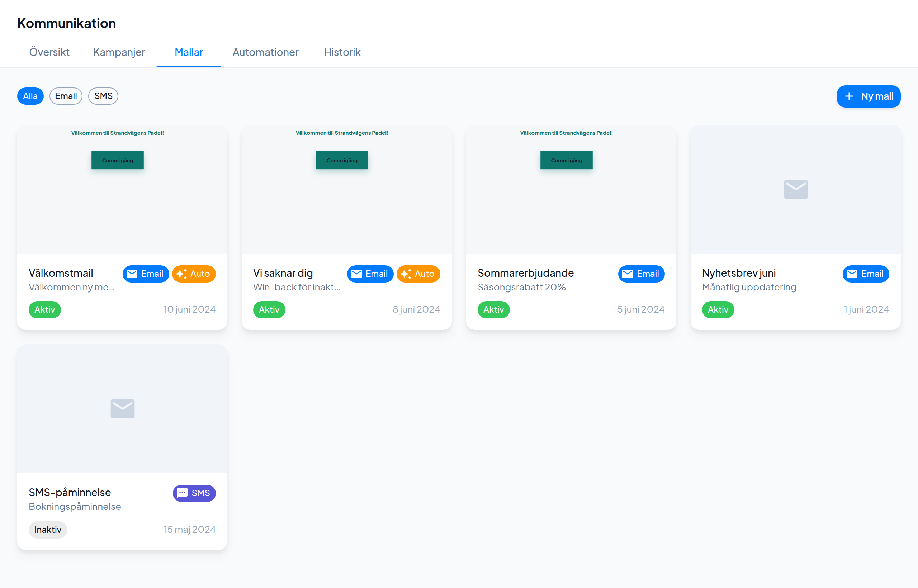Click the Email badge on Sommarerbjudande

coord(641,274)
